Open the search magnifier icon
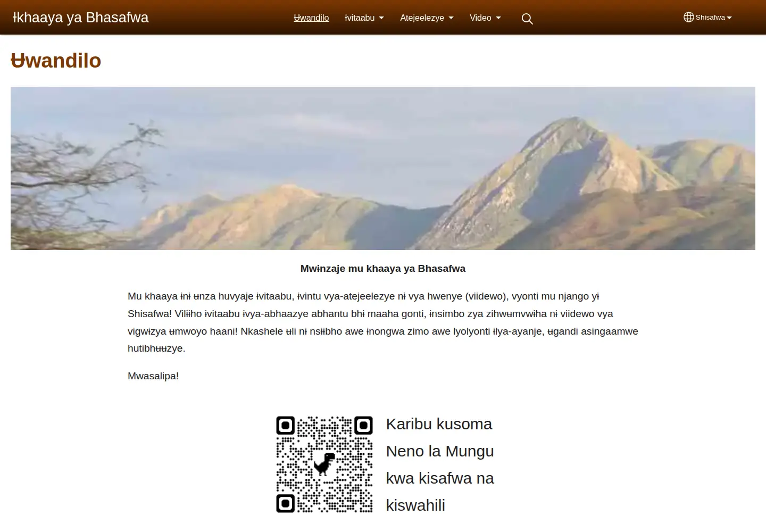 (527, 19)
